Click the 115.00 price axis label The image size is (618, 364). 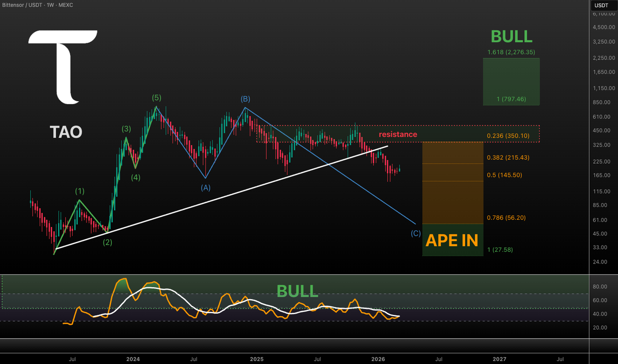coord(603,192)
